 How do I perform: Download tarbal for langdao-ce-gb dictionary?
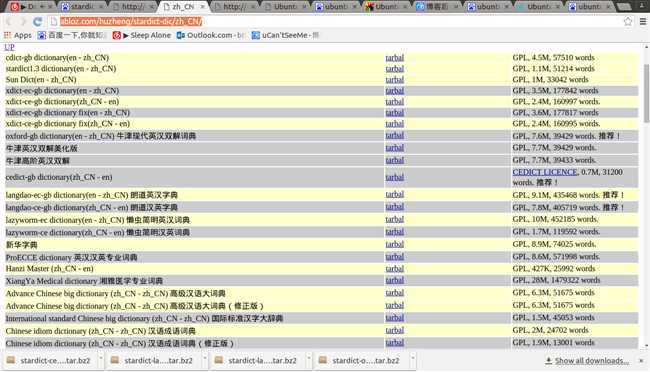pyautogui.click(x=395, y=207)
